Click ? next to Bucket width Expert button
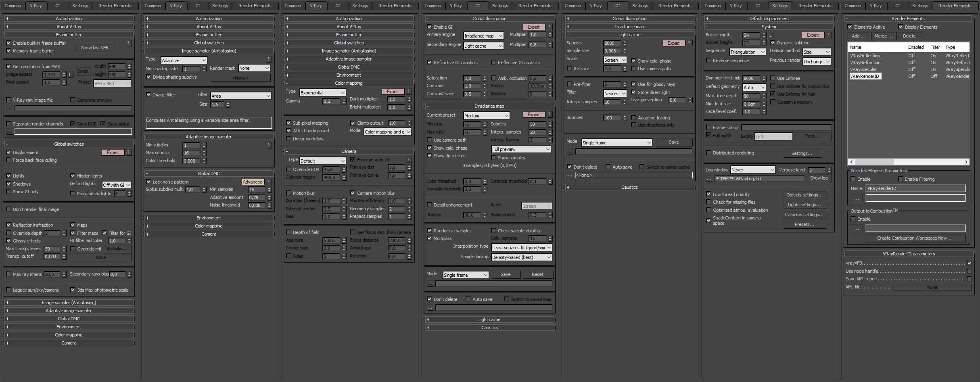 click(x=828, y=35)
